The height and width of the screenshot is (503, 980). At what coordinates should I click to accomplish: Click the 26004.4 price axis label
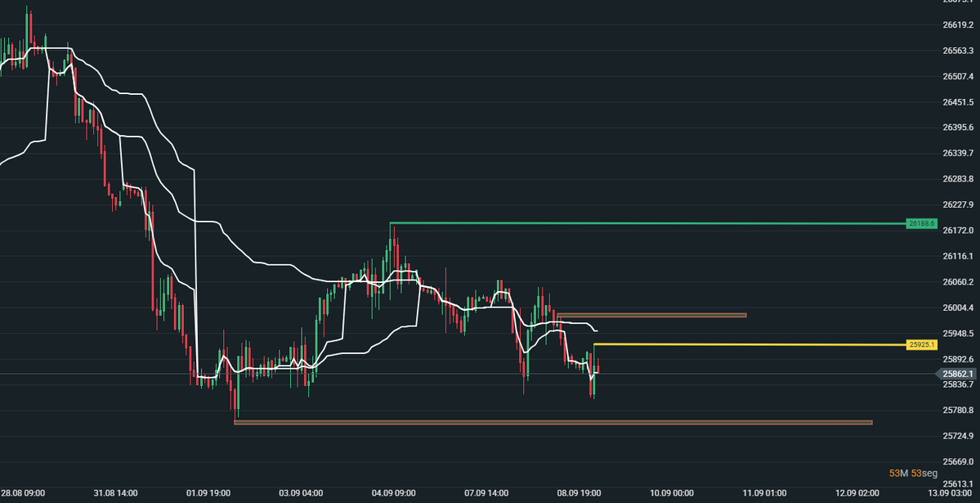[x=957, y=308]
